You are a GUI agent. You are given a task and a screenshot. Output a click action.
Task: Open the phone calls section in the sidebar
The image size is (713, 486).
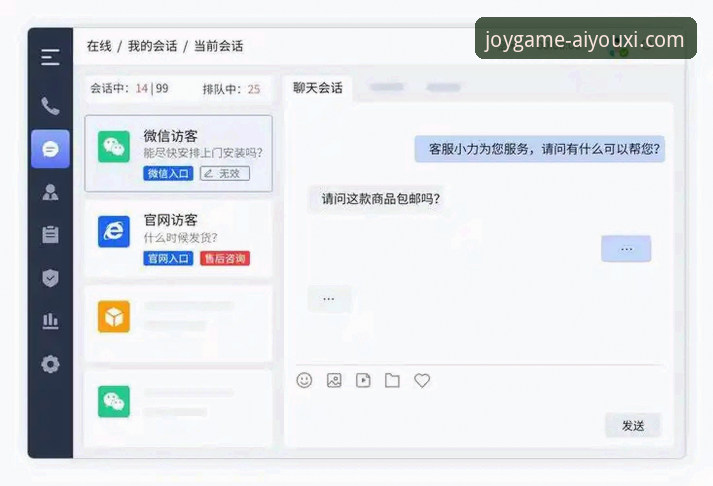[50, 106]
